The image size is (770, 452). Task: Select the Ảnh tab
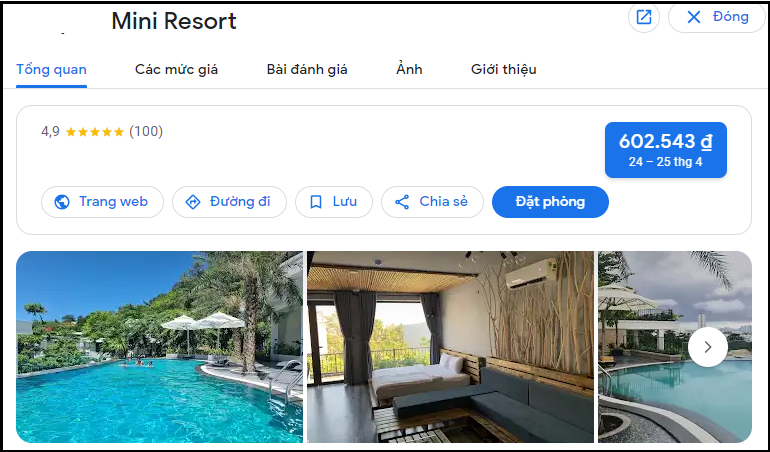coord(409,70)
